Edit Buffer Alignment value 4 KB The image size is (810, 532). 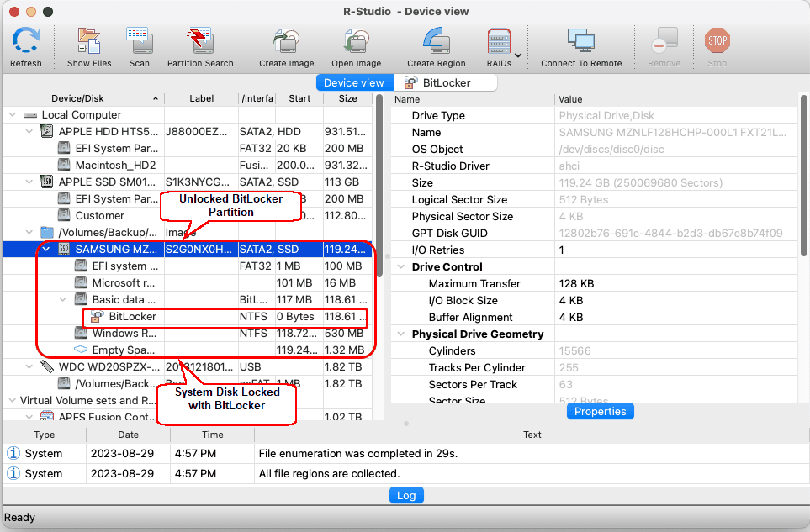point(571,317)
